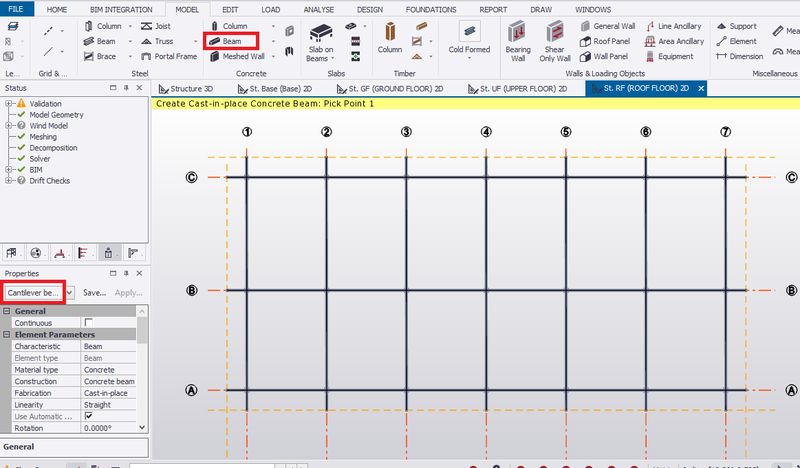800x468 pixels.
Task: Select the Steel Column tool
Action: 103,26
